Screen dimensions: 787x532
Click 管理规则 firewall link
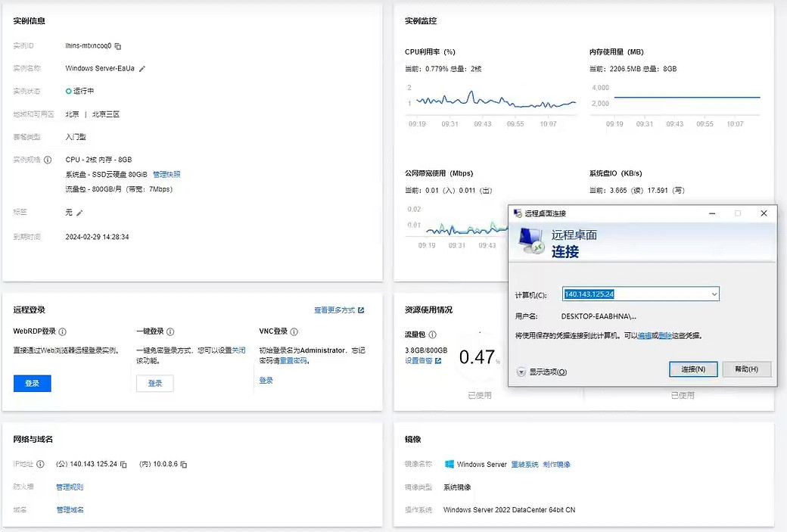tap(70, 487)
